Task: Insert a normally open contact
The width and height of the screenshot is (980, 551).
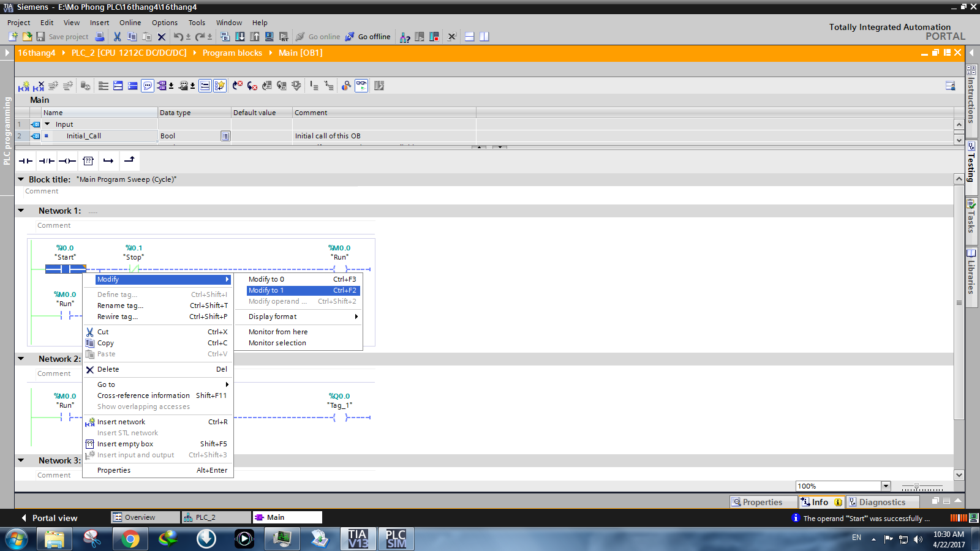Action: pyautogui.click(x=26, y=161)
